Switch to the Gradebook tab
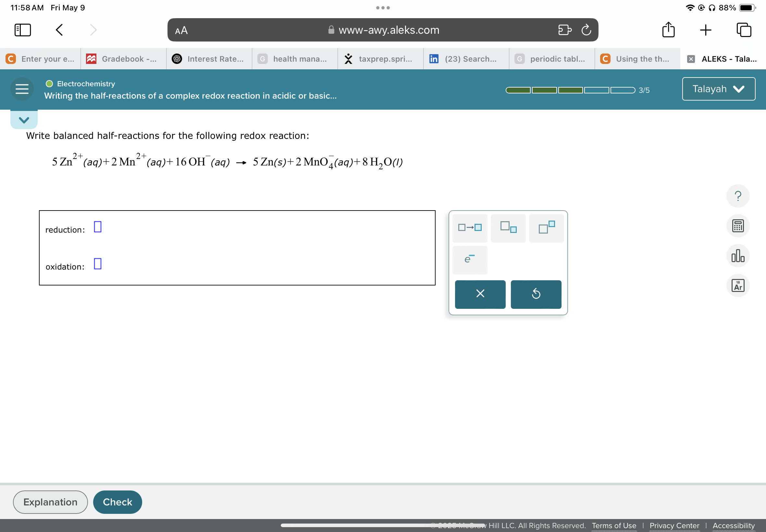Viewport: 766px width, 532px height. [x=122, y=59]
